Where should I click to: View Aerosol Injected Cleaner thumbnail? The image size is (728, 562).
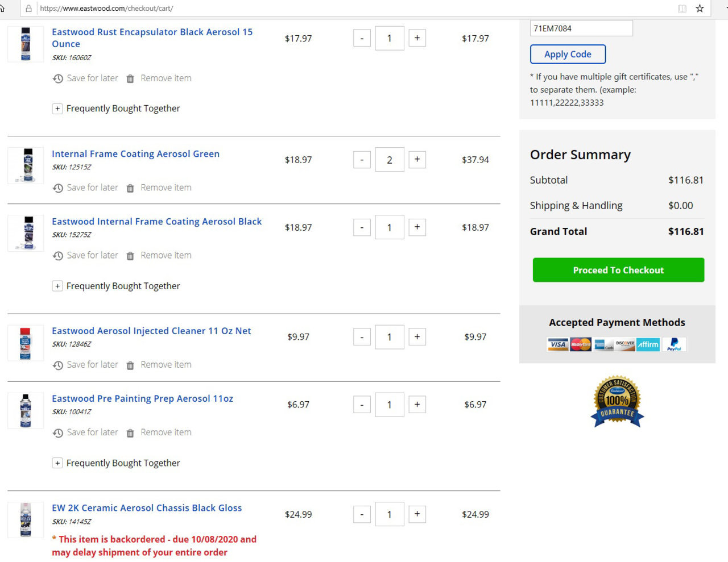(x=26, y=343)
